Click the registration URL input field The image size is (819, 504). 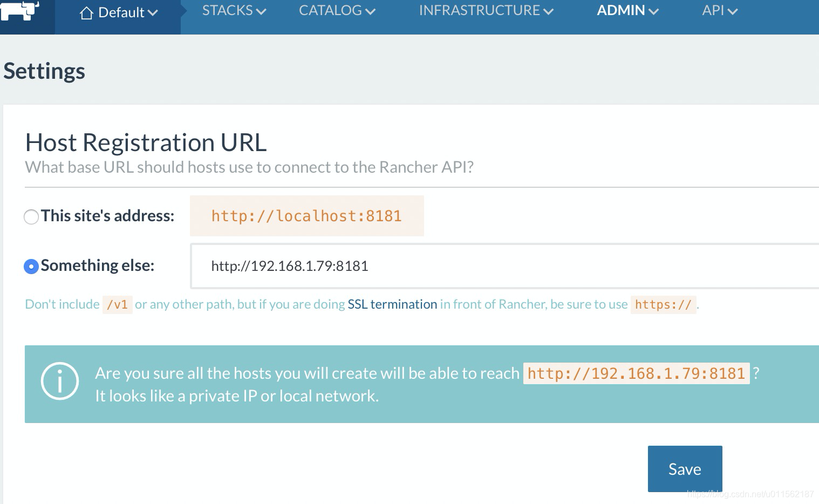[x=505, y=266]
